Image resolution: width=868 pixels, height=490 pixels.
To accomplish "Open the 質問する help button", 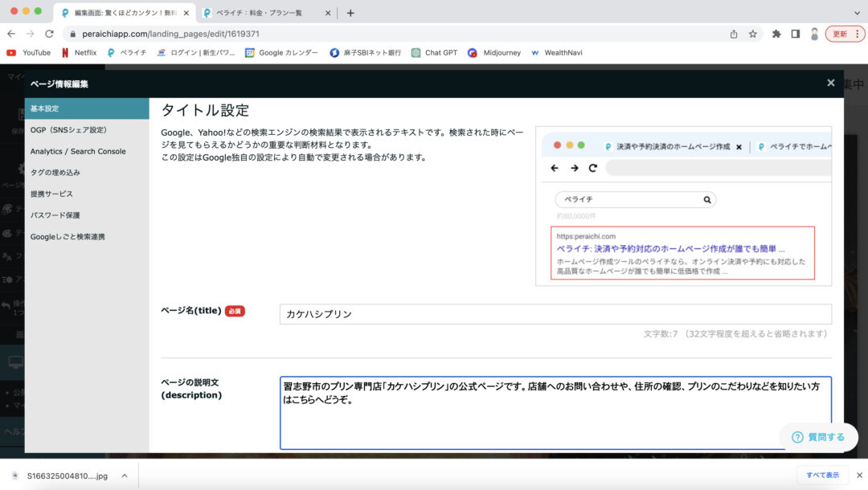I will 818,437.
